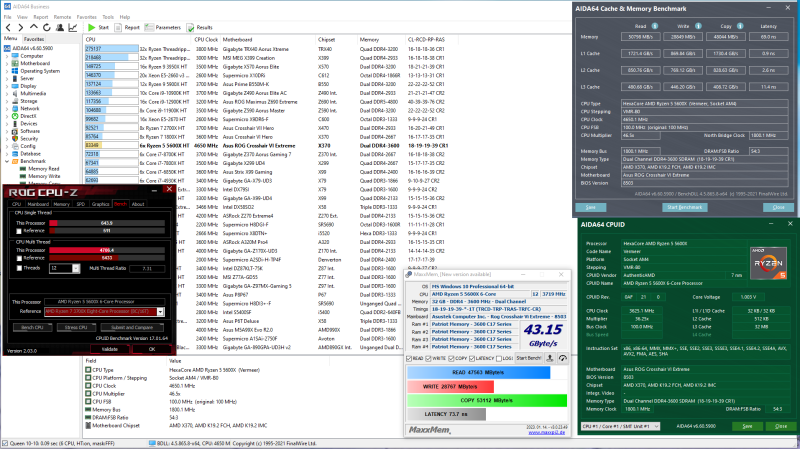The height and width of the screenshot is (449, 800).
Task: Select Security node in AIDA64 tree
Action: 25,138
